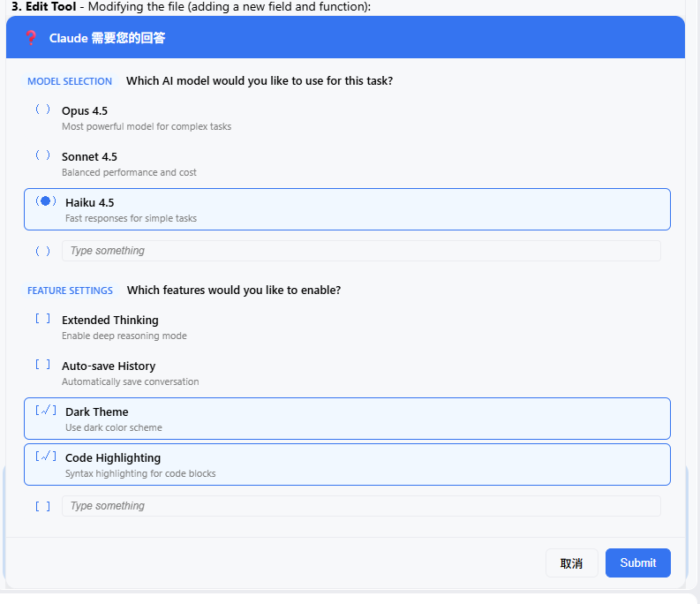The image size is (700, 604).
Task: Click 'Which features would you like to enable?' question
Action: pos(234,290)
